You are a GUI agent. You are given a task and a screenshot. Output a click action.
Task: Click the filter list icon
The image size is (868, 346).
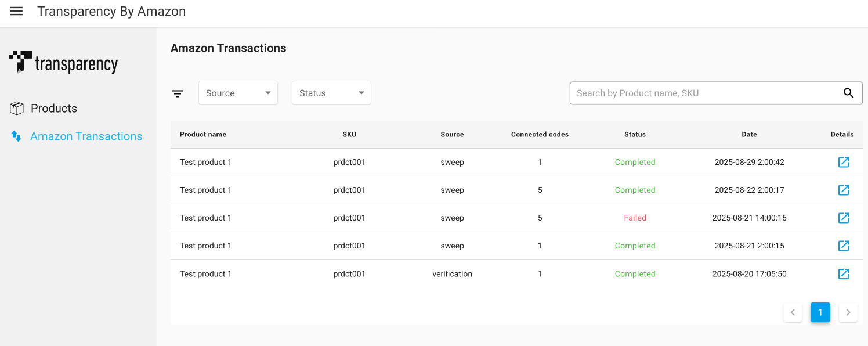coord(178,93)
